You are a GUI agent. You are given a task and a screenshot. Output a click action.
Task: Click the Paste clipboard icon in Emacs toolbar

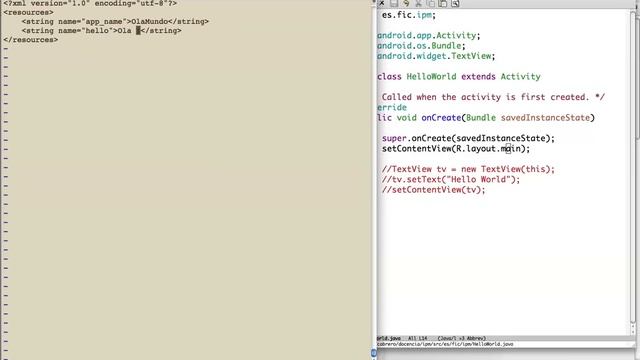pyautogui.click(x=443, y=4)
